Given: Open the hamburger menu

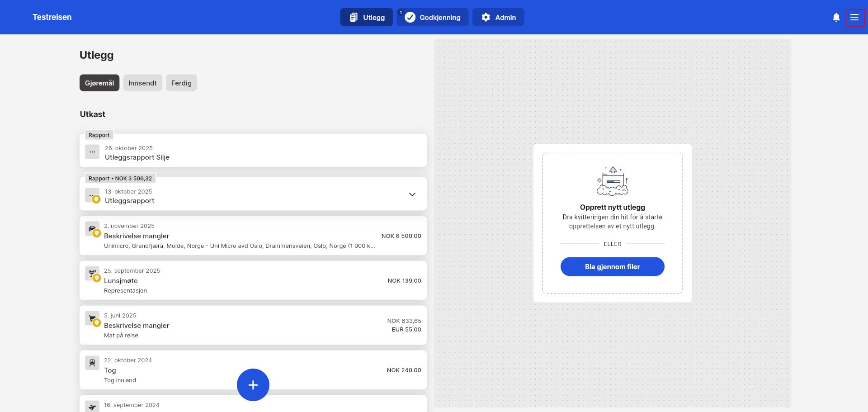Looking at the screenshot, I should pyautogui.click(x=854, y=17).
